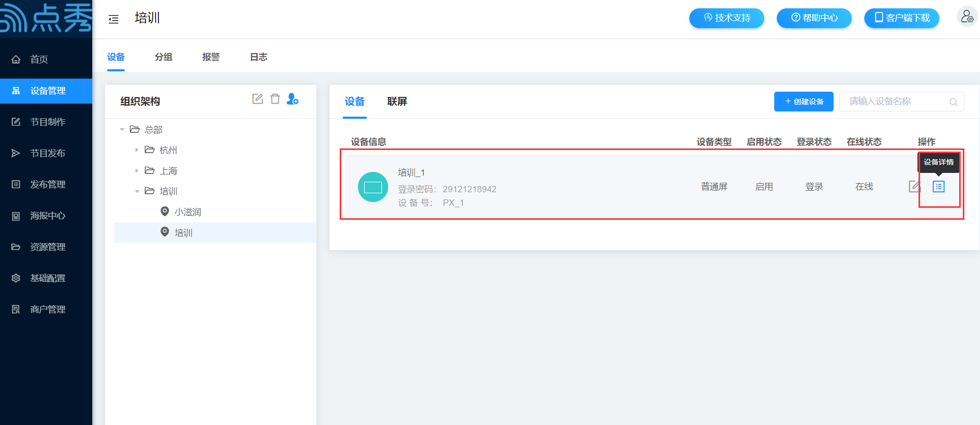This screenshot has width=980, height=425.
Task: Click the teal screen icon of 培训_1
Action: click(373, 187)
